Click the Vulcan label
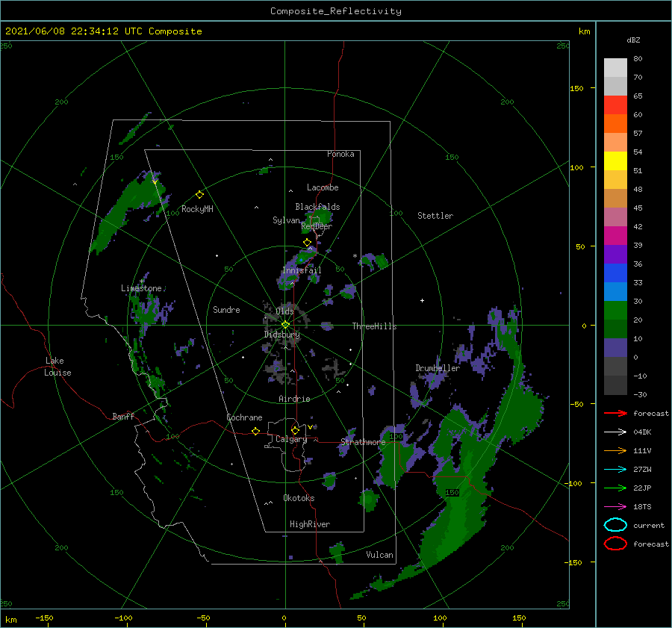Viewport: 672px width, 628px height. click(379, 555)
